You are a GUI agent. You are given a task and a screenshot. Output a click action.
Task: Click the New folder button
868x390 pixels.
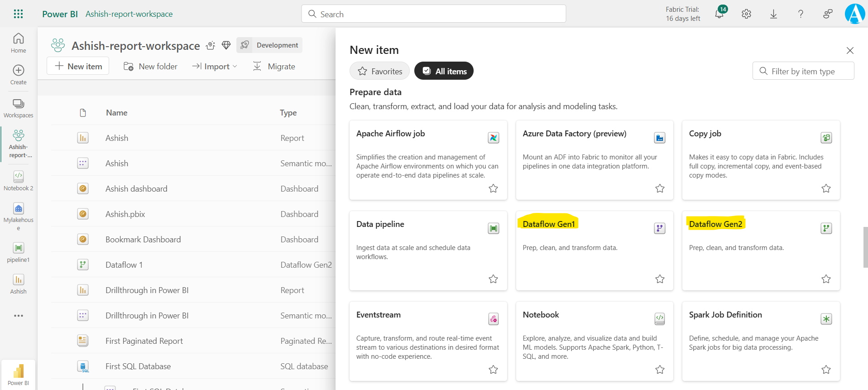[151, 67]
